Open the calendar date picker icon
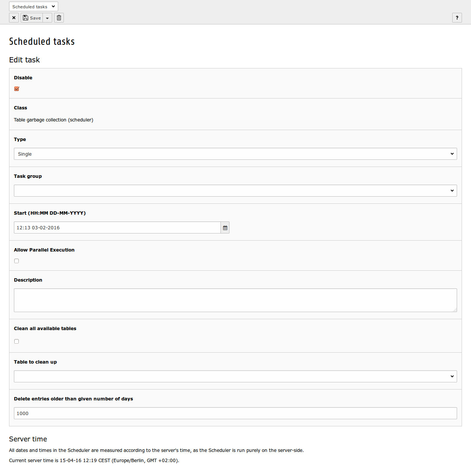 click(x=225, y=227)
